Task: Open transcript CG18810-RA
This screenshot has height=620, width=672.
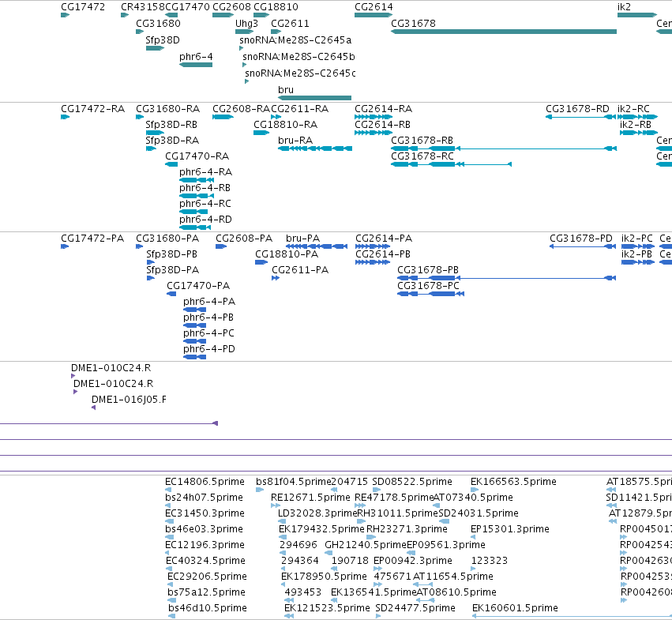Action: tap(285, 125)
